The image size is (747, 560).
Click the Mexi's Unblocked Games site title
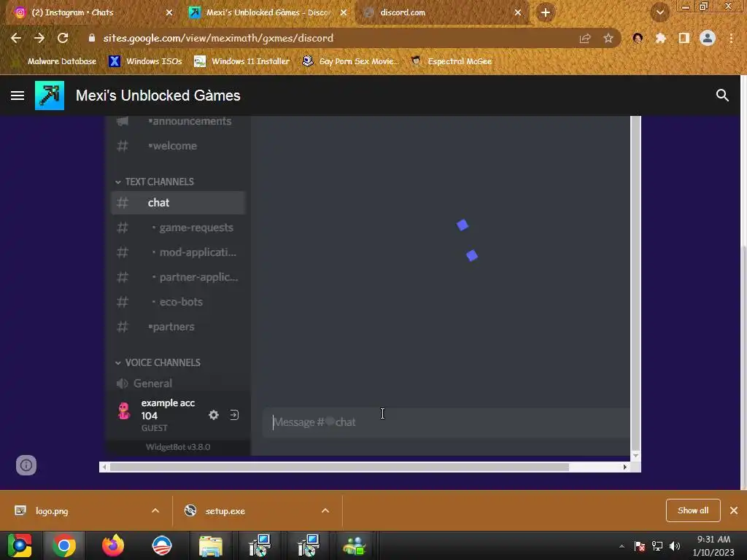coord(158,96)
